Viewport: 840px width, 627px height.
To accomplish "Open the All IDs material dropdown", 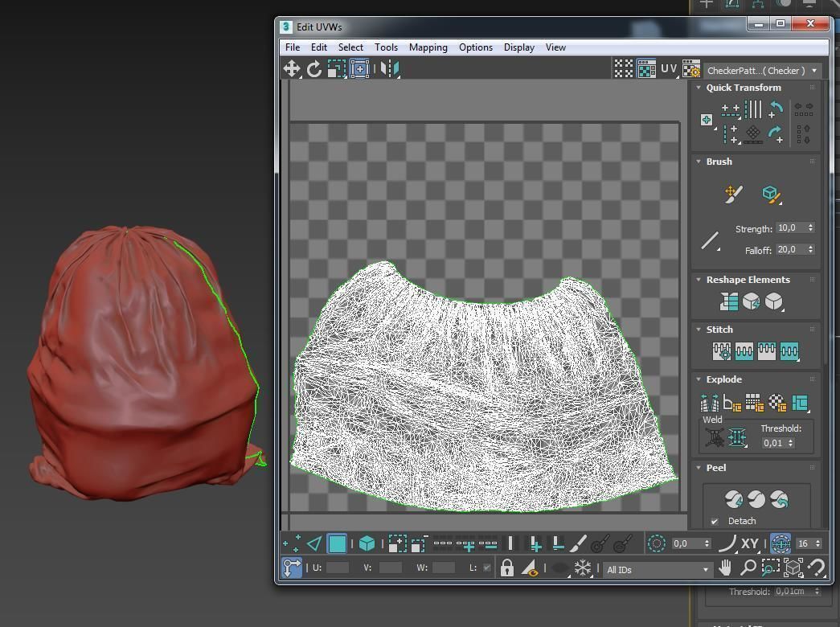I will click(658, 570).
